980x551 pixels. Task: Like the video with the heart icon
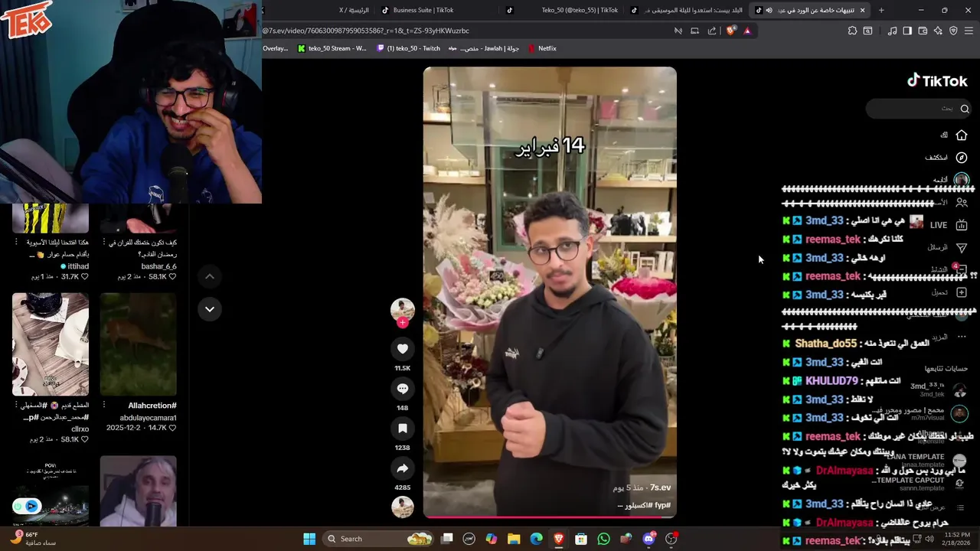(x=403, y=349)
